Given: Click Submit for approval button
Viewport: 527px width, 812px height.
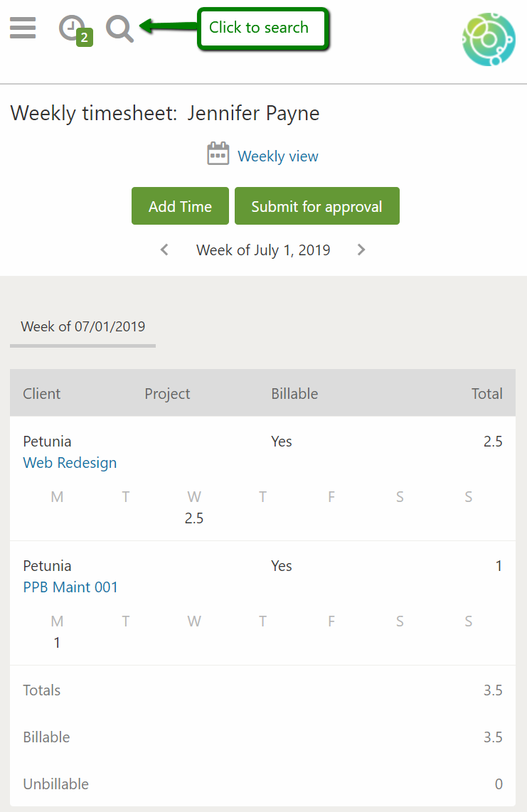Looking at the screenshot, I should point(316,206).
